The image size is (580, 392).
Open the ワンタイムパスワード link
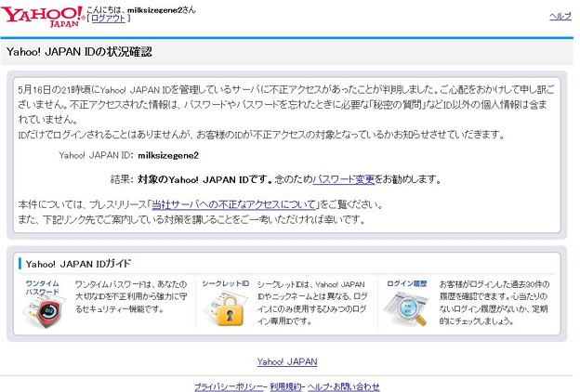[42, 288]
